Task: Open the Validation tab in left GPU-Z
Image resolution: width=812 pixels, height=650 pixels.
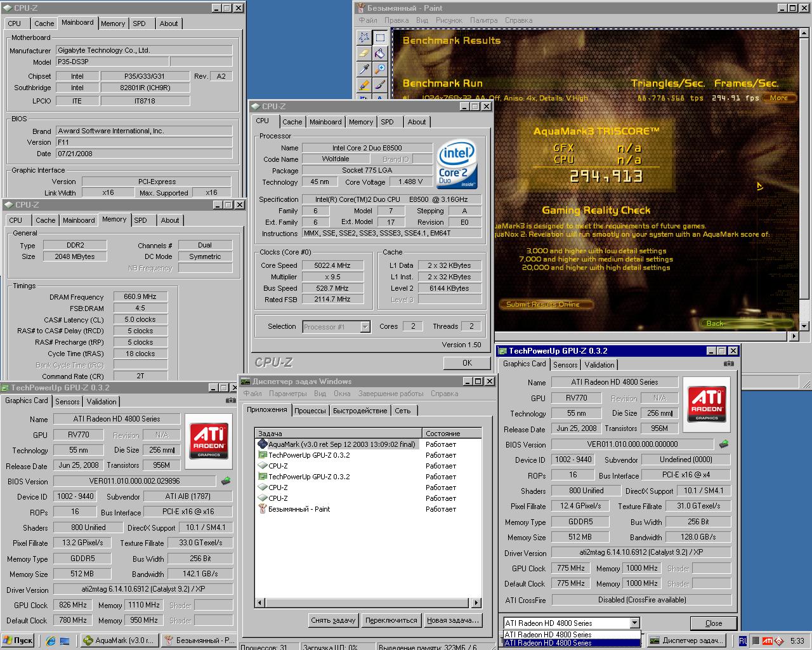Action: click(101, 402)
